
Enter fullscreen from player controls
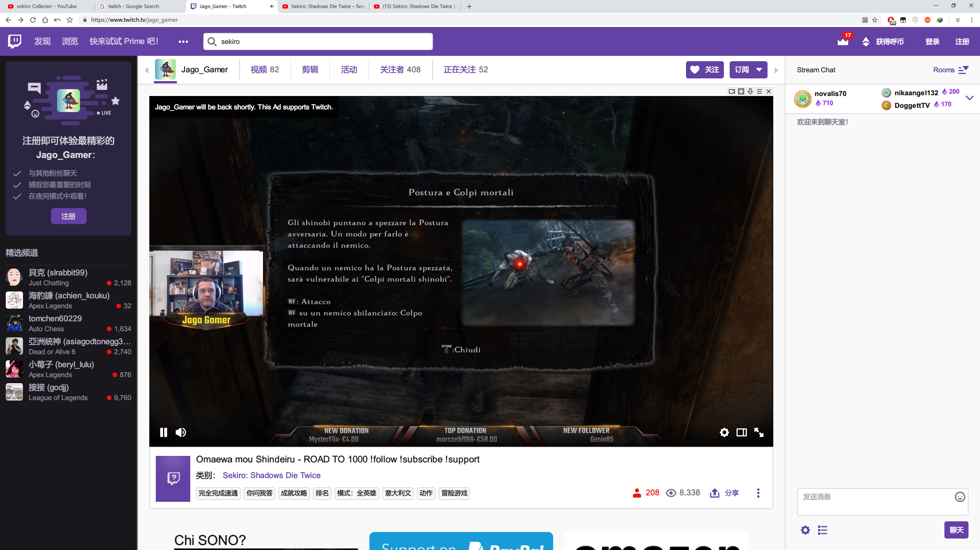pos(759,432)
